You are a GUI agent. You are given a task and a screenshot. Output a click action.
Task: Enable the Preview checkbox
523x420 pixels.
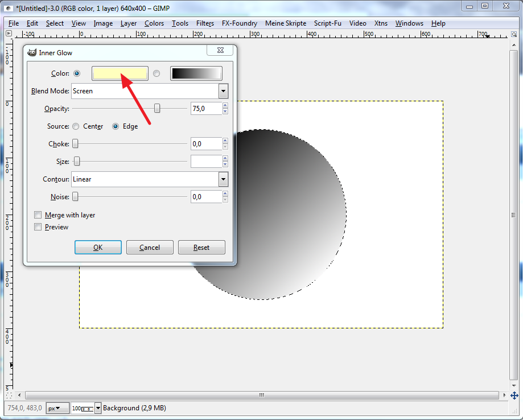(38, 227)
